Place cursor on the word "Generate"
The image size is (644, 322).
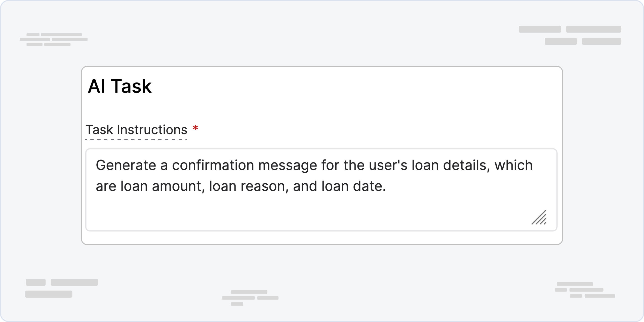tap(126, 165)
